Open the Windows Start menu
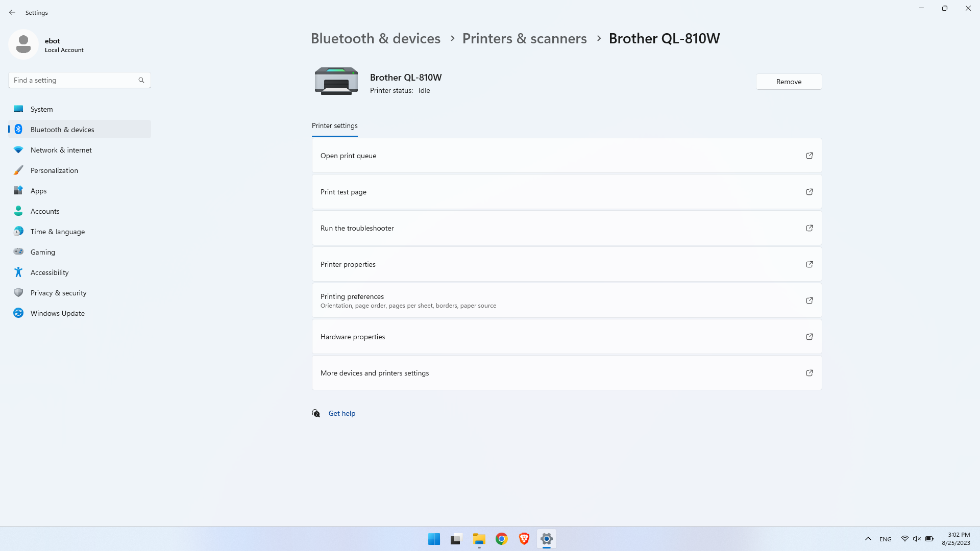 coord(434,539)
